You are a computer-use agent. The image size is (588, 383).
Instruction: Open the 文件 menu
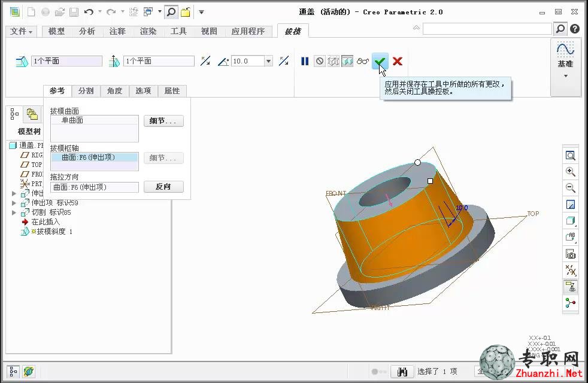click(x=21, y=31)
